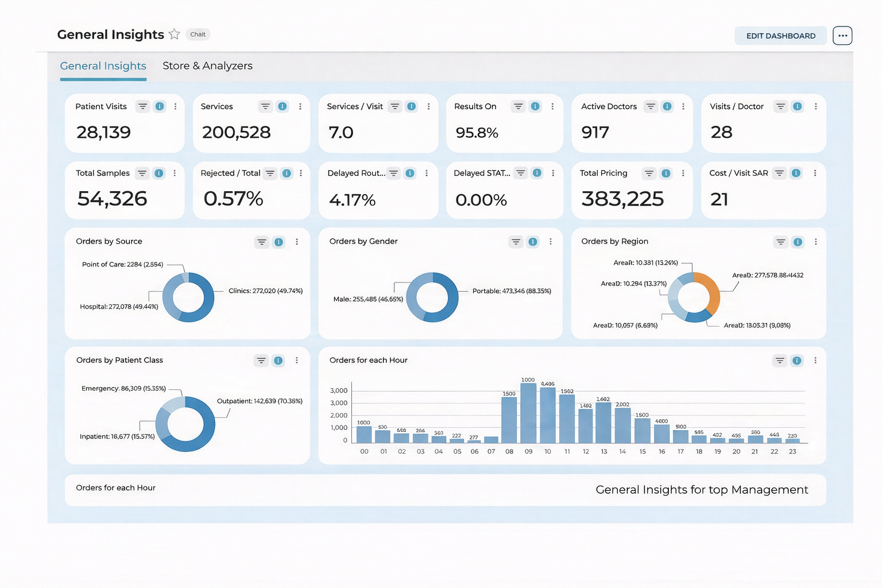882x588 pixels.
Task: Click info icon on Cost / Visit SAR
Action: click(x=796, y=173)
